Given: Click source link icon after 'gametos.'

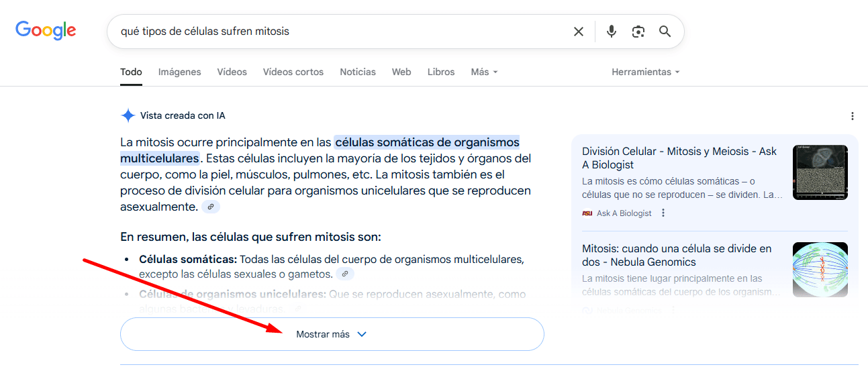Looking at the screenshot, I should 345,274.
